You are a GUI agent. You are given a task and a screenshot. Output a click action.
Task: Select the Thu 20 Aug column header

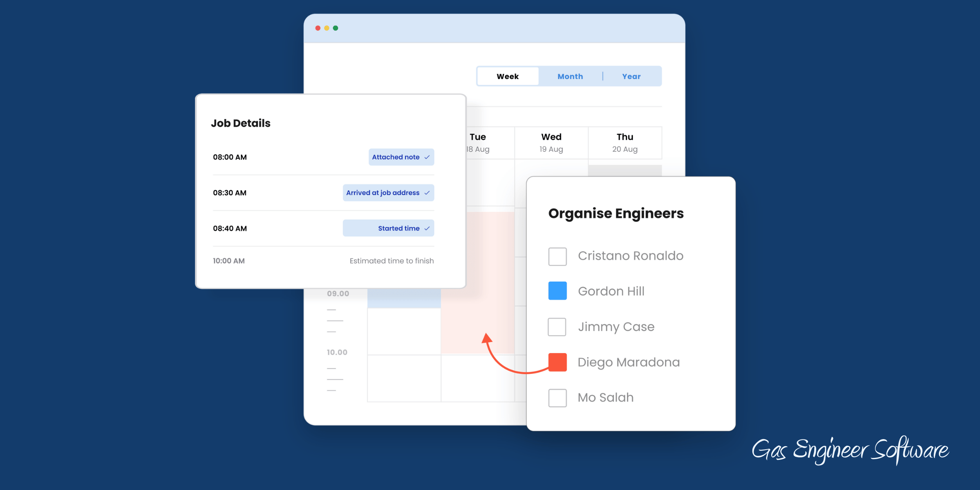(x=625, y=143)
